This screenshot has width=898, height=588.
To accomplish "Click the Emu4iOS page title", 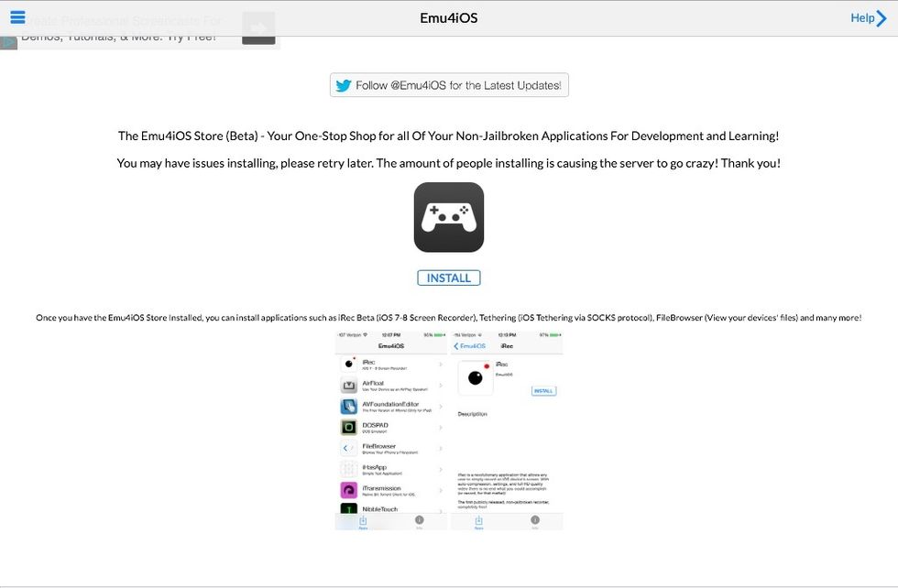I will click(449, 18).
